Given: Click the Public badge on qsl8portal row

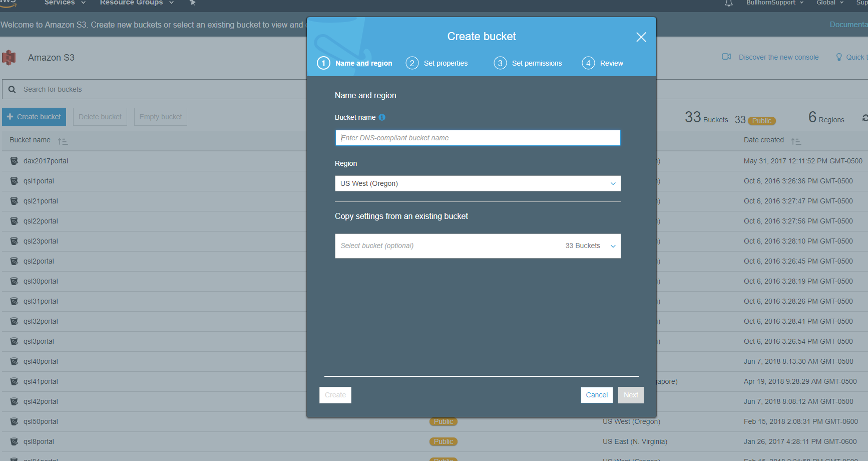Looking at the screenshot, I should [x=444, y=441].
